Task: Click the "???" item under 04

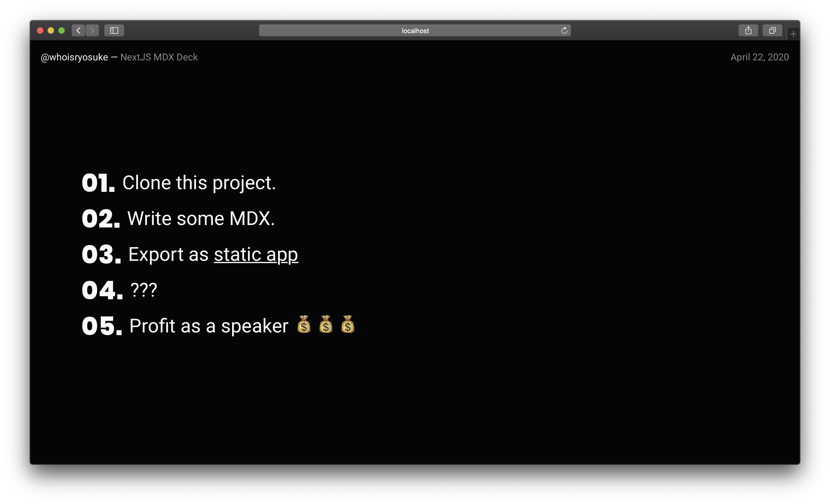Action: coord(144,289)
